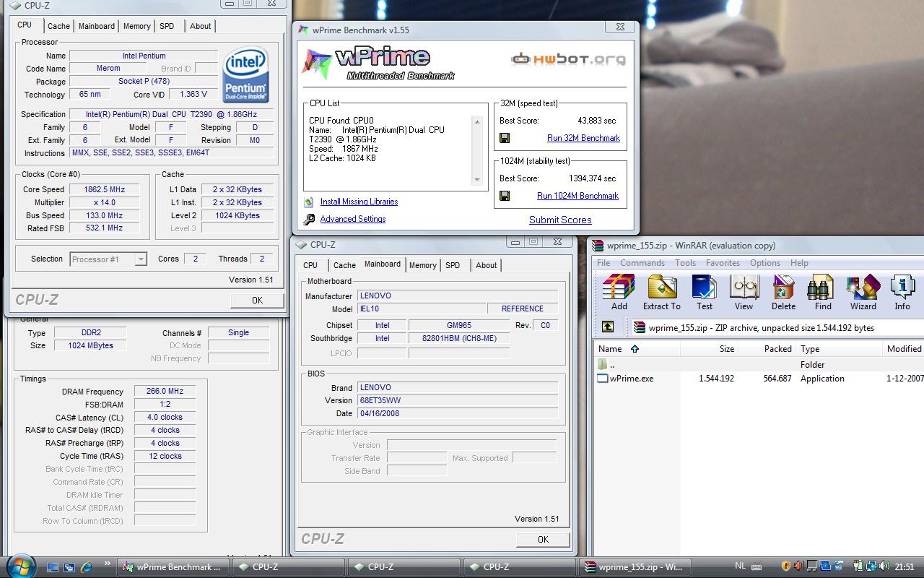Sort WinRAR list by Size column
924x578 pixels.
coord(709,348)
